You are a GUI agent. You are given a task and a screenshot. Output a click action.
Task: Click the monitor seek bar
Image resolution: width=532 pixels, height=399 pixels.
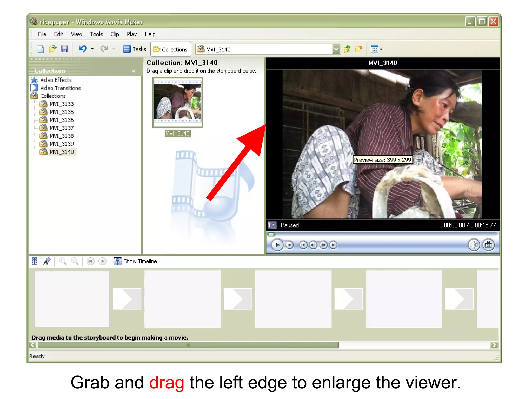point(383,235)
